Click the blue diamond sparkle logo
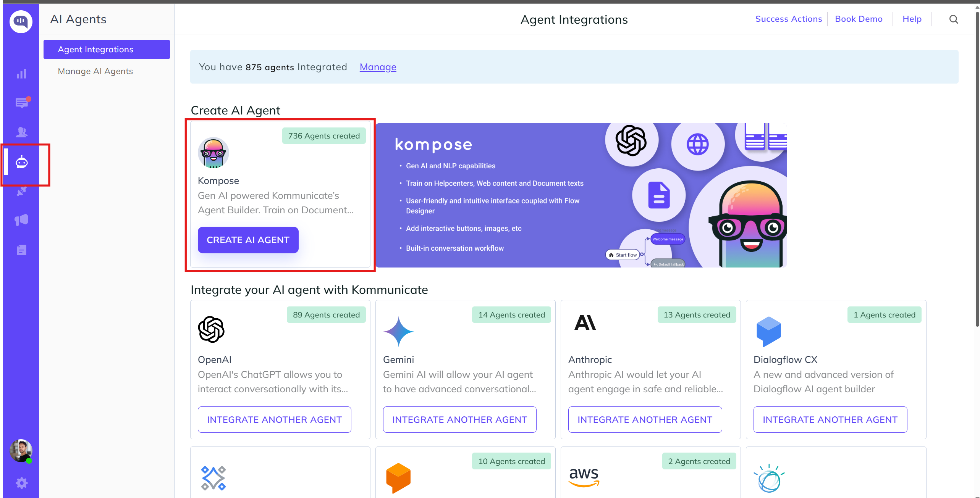Viewport: 980px width, 498px height. click(x=213, y=478)
